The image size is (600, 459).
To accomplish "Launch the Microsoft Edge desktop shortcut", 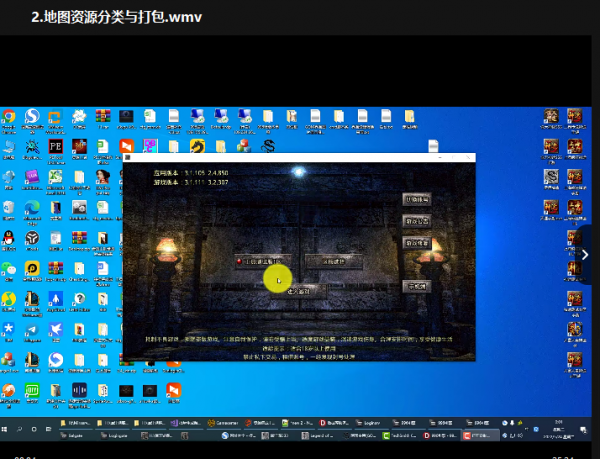I will [x=32, y=208].
